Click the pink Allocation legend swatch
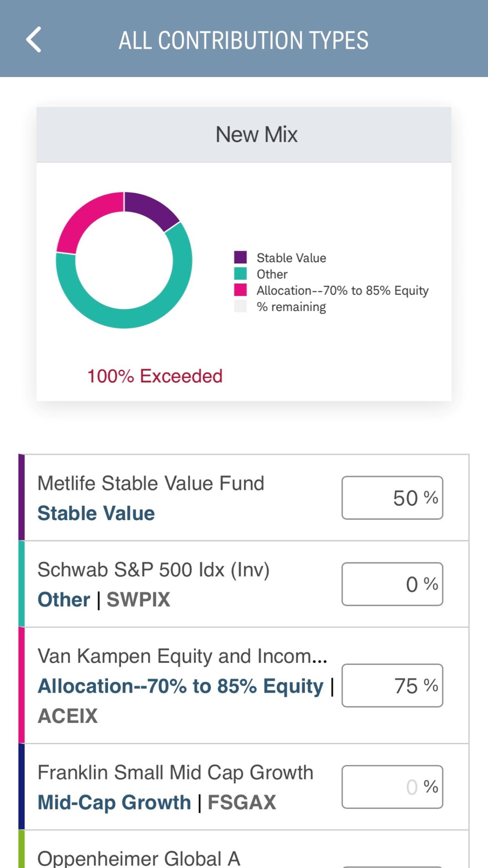 coord(241,290)
